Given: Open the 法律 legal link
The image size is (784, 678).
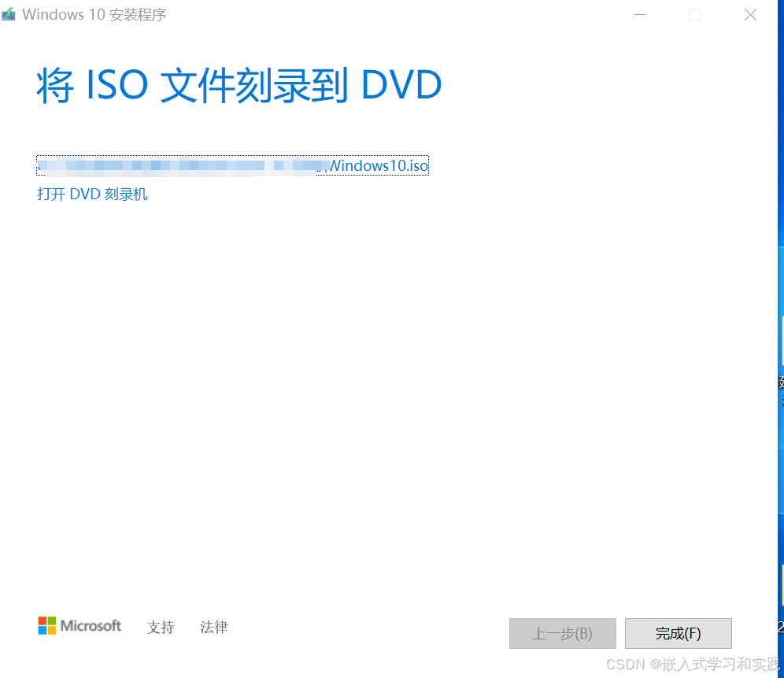Looking at the screenshot, I should [x=214, y=627].
